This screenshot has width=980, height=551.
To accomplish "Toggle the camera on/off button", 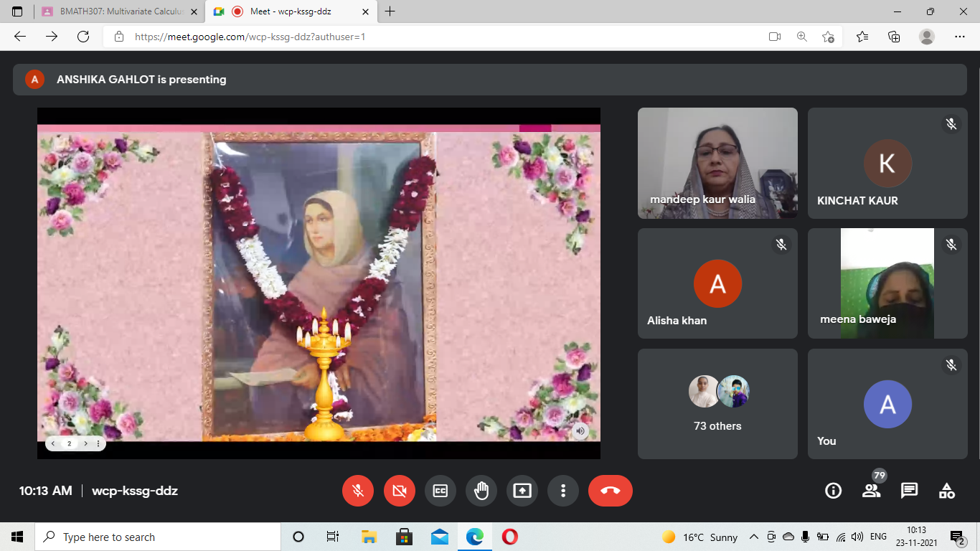I will [x=400, y=491].
